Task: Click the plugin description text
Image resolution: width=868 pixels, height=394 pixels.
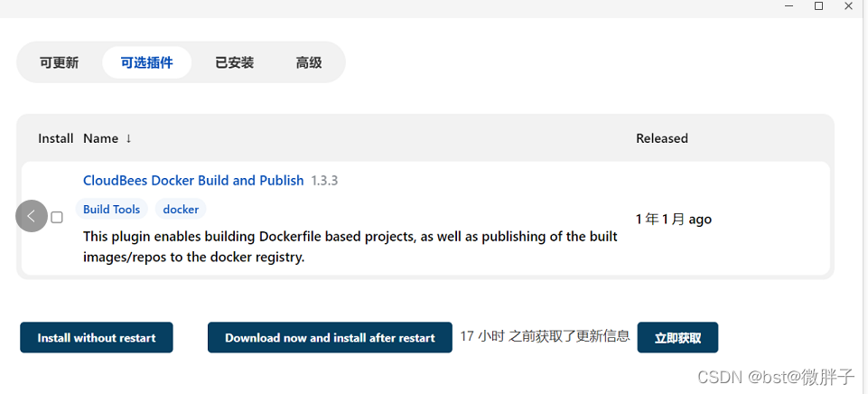Action: 350,247
